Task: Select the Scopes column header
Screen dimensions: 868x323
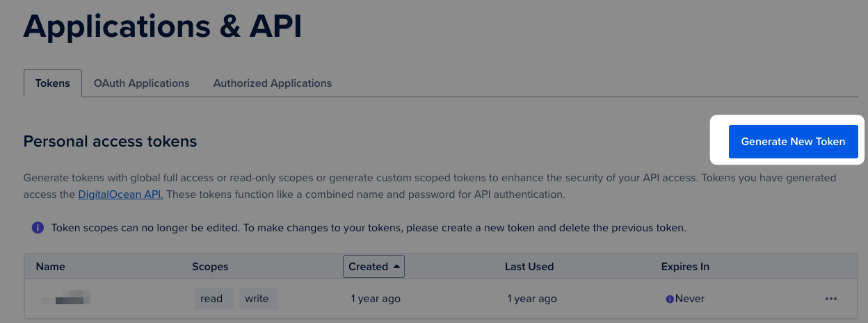Action: (x=210, y=267)
